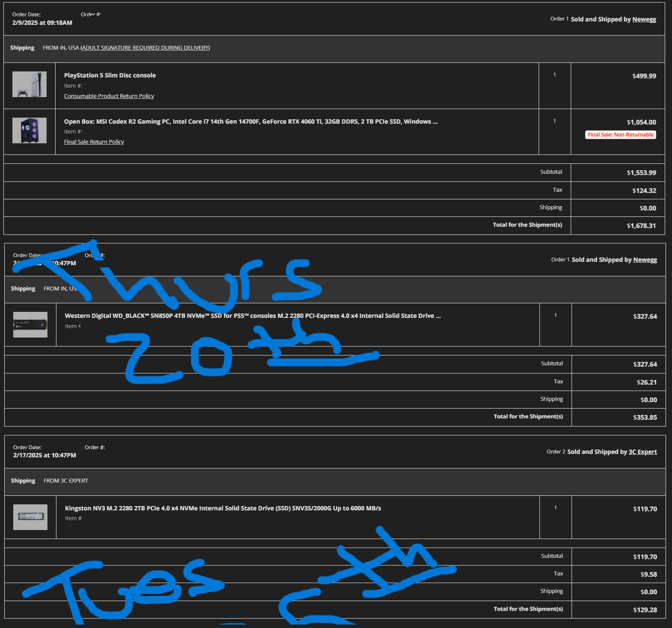Viewport: 672px width, 628px height.
Task: Click the MSI Codex R2 gaming PC thumbnail
Action: click(29, 130)
